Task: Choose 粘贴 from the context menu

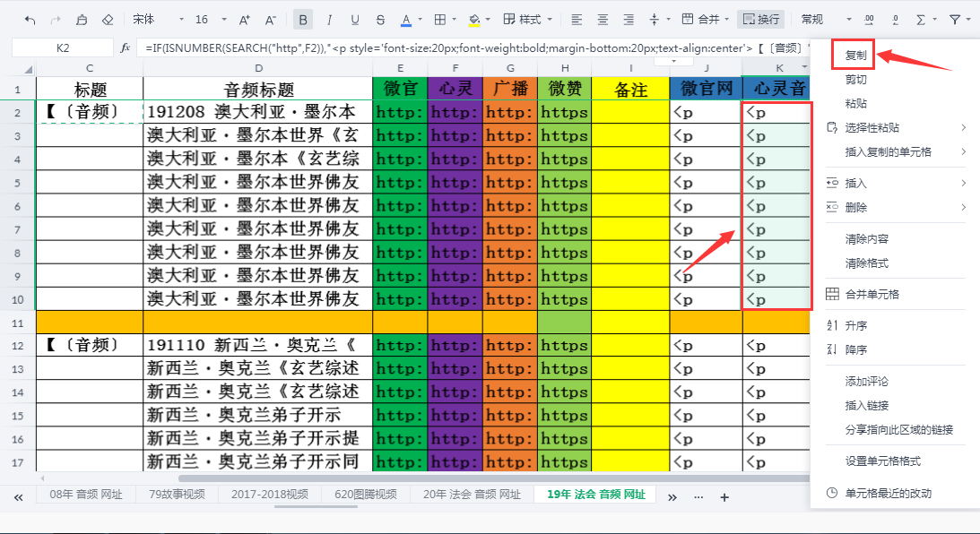Action: click(855, 104)
